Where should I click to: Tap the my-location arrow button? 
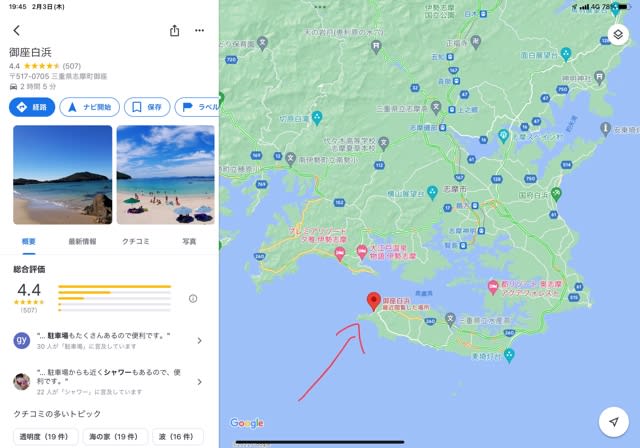[x=613, y=422]
